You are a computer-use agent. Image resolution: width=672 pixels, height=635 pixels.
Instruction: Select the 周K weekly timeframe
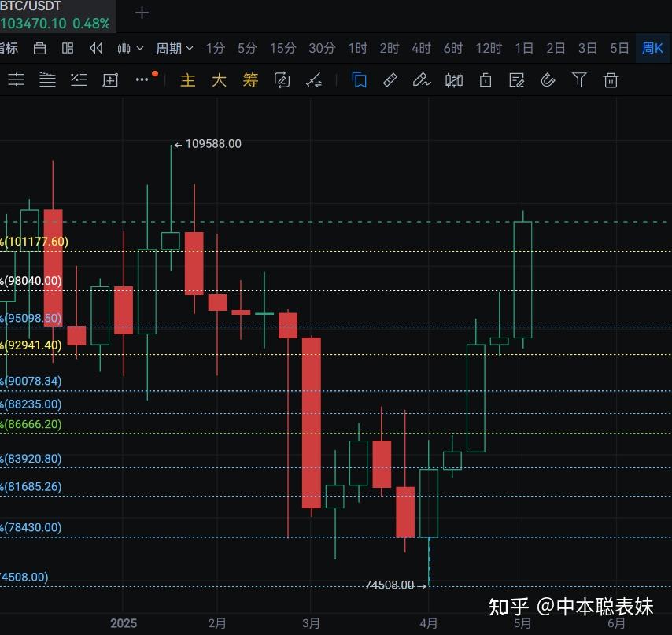[x=652, y=49]
